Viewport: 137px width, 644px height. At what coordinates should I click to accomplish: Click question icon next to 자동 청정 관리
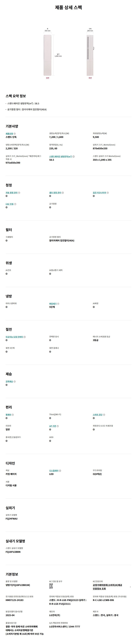tap(19, 193)
